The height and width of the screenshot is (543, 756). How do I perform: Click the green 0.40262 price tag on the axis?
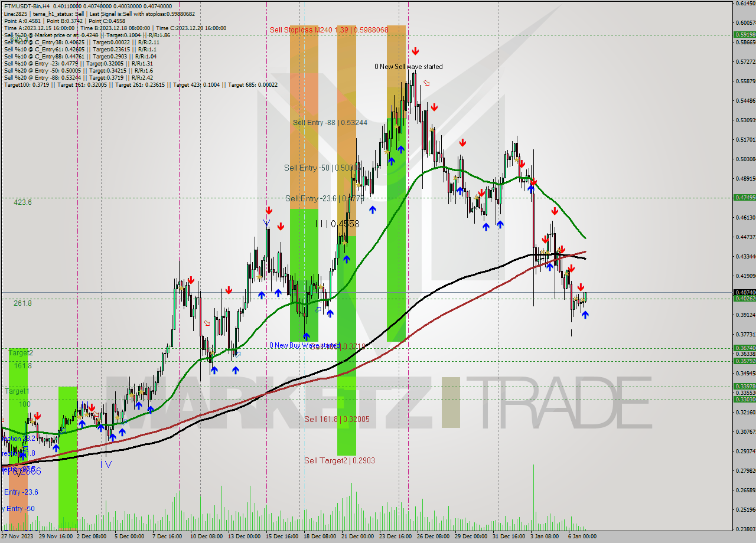coord(744,298)
